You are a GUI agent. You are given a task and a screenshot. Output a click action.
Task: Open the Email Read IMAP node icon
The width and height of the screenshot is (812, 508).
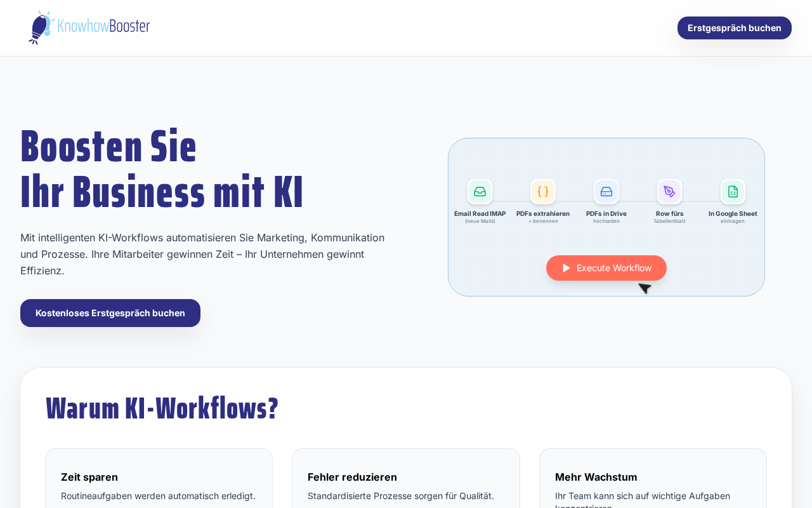tap(480, 192)
